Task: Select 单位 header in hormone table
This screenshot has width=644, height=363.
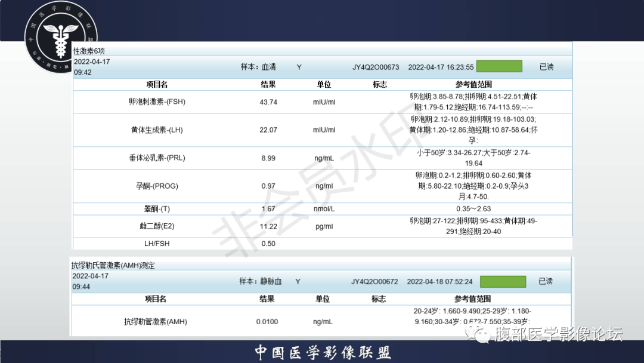Action: [324, 84]
